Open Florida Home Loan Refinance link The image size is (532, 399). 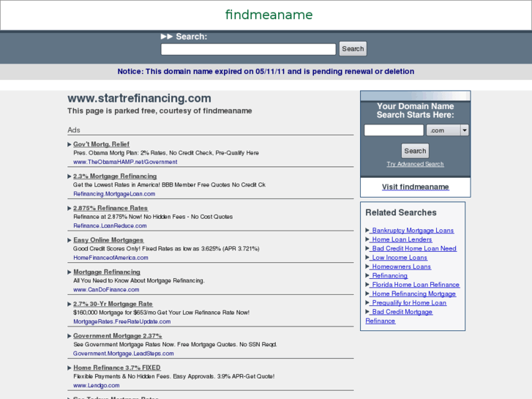tap(416, 285)
